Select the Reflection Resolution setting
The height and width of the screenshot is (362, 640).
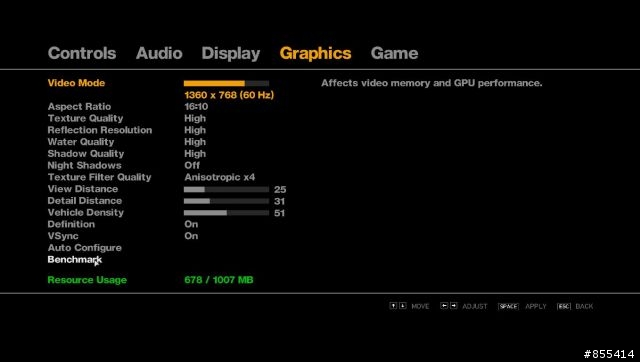(100, 130)
